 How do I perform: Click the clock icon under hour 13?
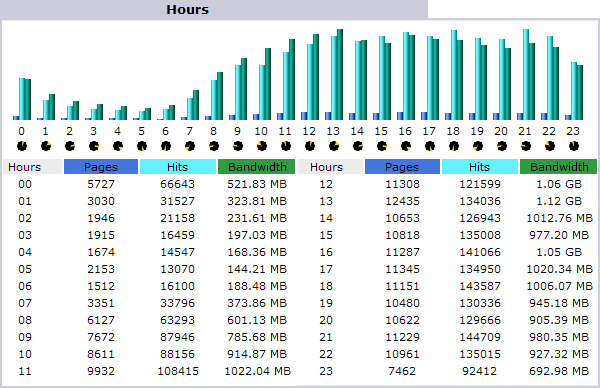[x=334, y=146]
